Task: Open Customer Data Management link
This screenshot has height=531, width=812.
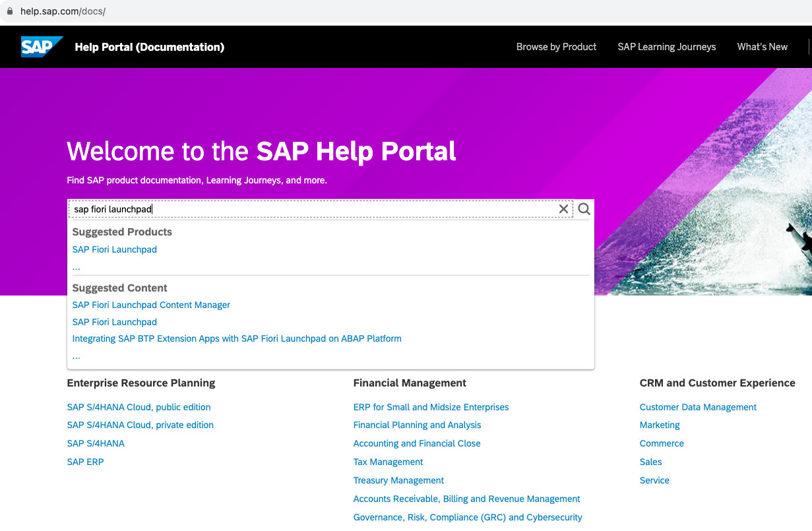Action: [698, 407]
